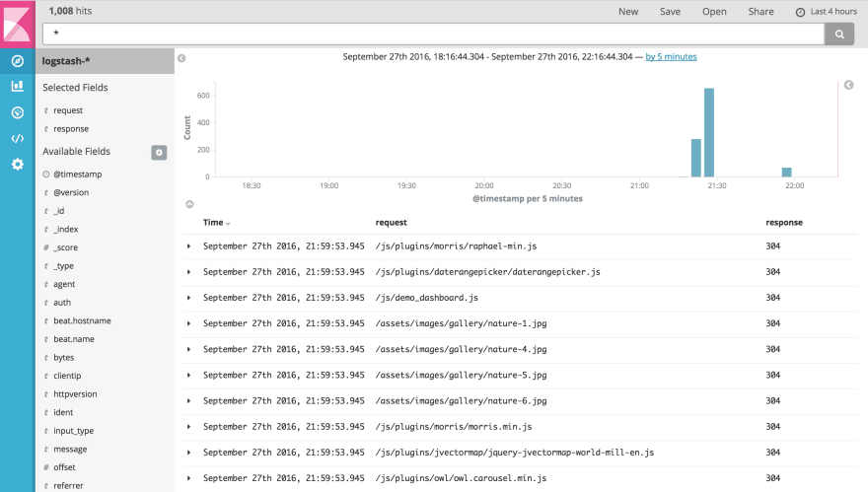Click 304 response in raphael-min.js row
Viewport: 868px width, 492px height.
[x=772, y=246]
